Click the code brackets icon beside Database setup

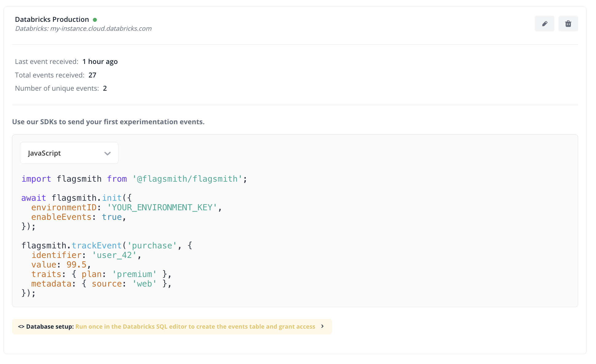[x=21, y=326]
